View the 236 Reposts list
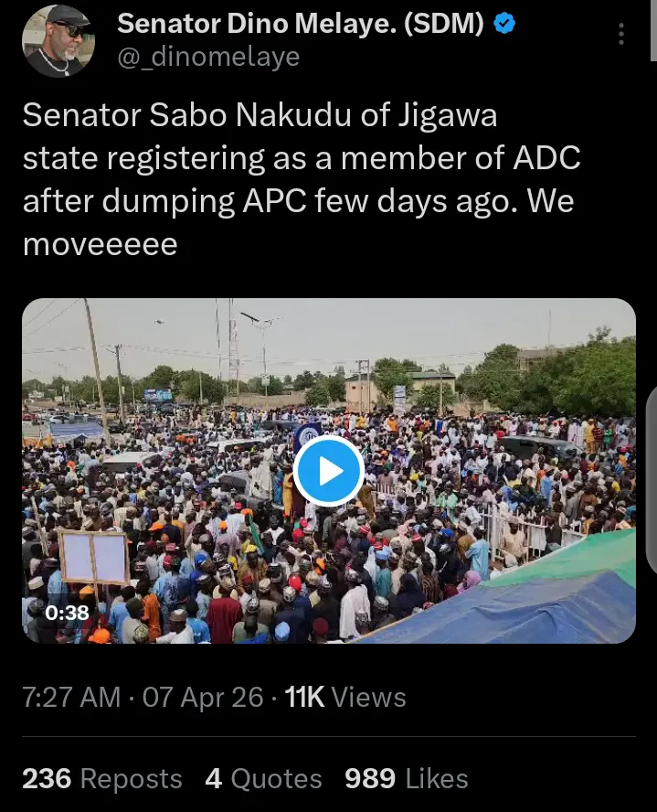This screenshot has width=657, height=812. click(x=102, y=778)
